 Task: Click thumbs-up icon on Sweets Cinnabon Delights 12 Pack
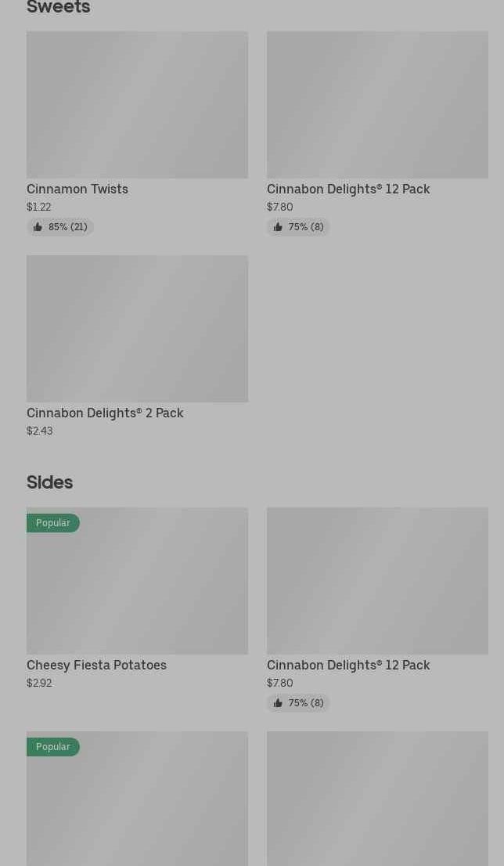tap(278, 227)
